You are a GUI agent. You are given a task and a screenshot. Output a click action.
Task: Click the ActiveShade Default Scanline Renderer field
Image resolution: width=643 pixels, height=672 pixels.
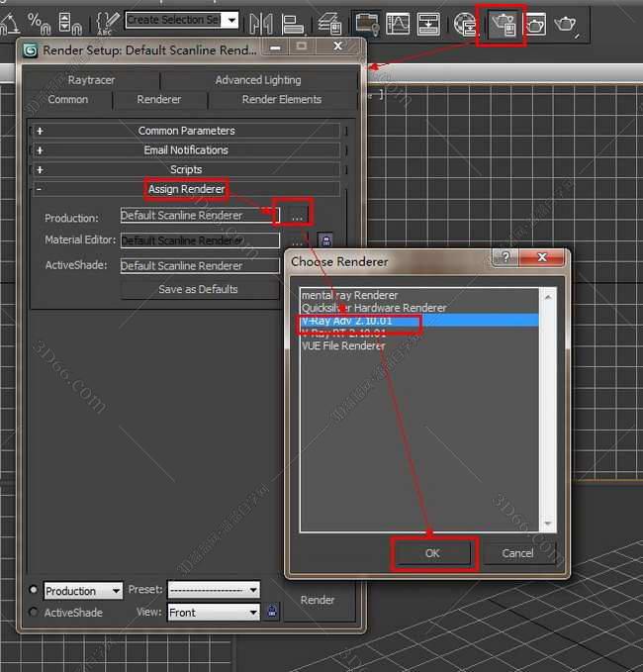200,265
